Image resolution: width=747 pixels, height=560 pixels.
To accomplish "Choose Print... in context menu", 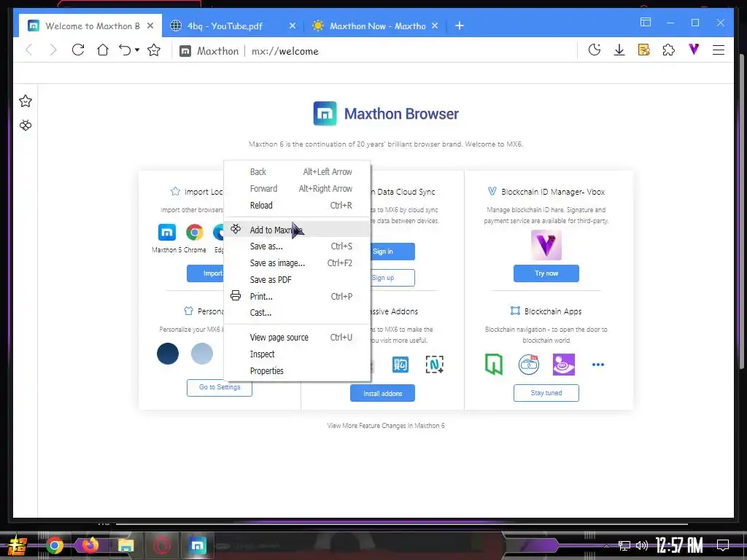I will pos(298,296).
